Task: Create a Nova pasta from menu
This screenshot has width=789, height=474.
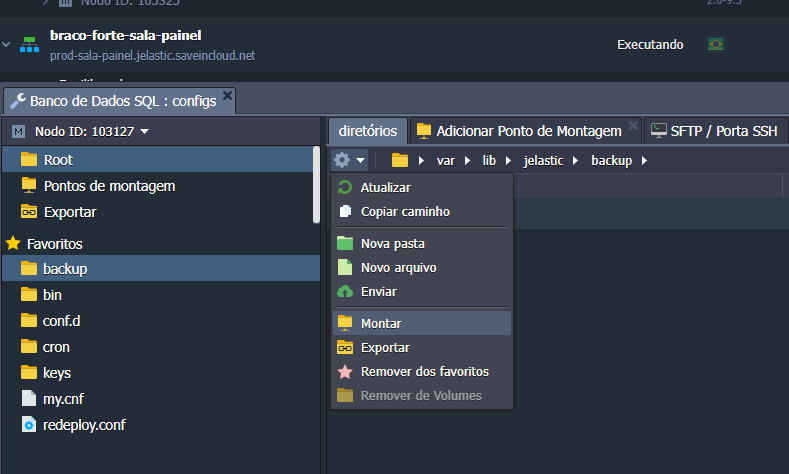Action: pyautogui.click(x=392, y=243)
